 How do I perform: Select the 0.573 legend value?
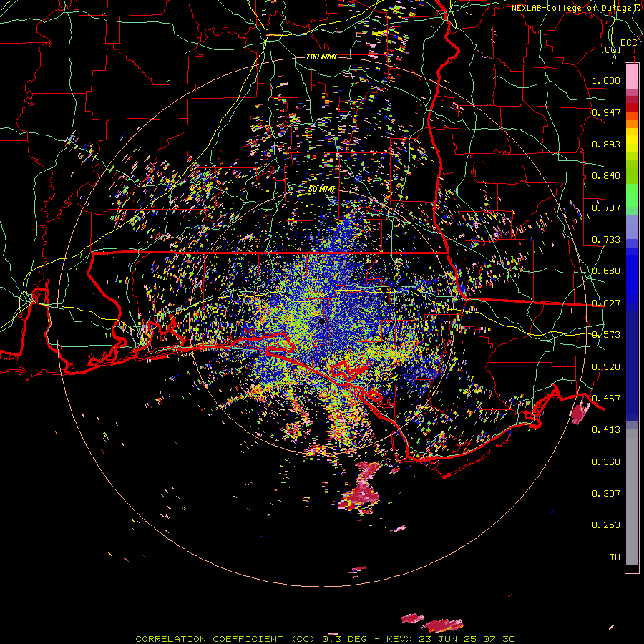coord(606,335)
